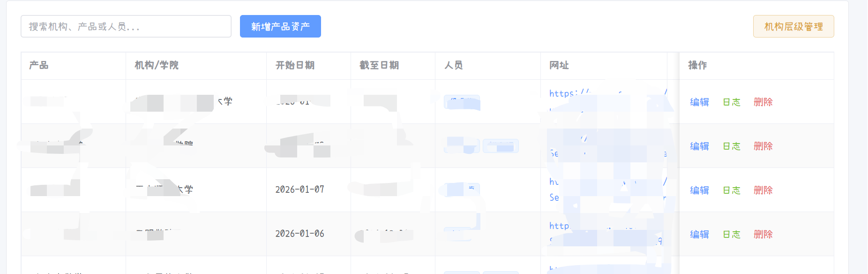Click 删除 in the 2026-01-07 row
Image resolution: width=868 pixels, height=274 pixels.
click(x=763, y=190)
